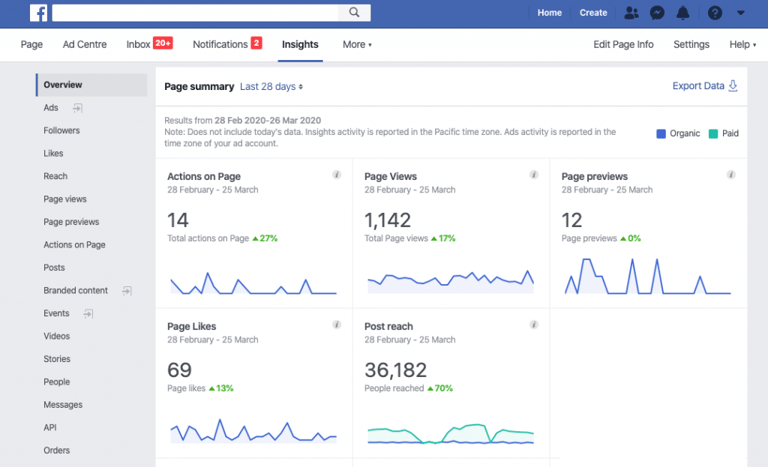
Task: Click info icon on Page Likes card
Action: coord(336,324)
